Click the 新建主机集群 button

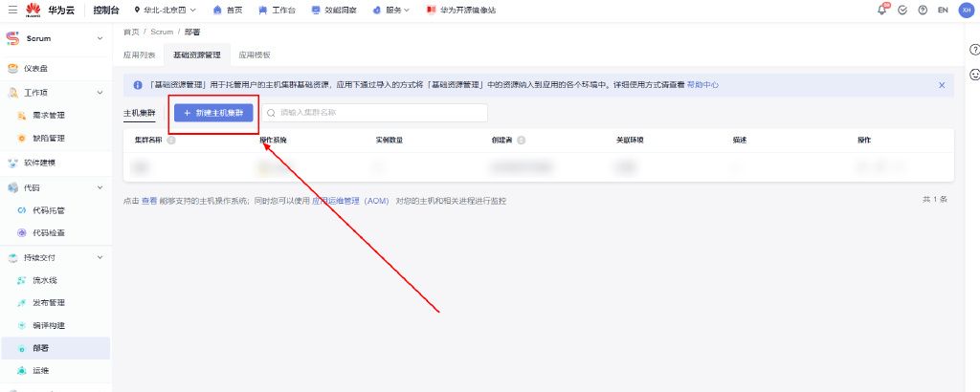click(213, 113)
